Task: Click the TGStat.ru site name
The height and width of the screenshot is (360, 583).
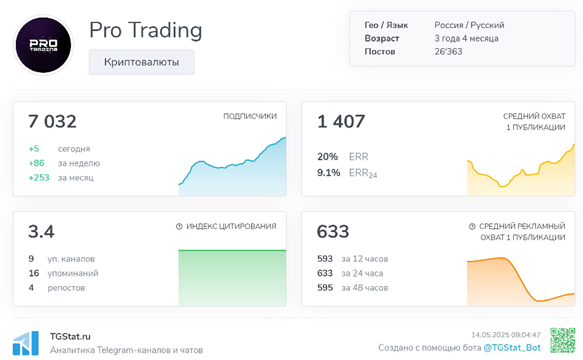Action: tap(70, 337)
